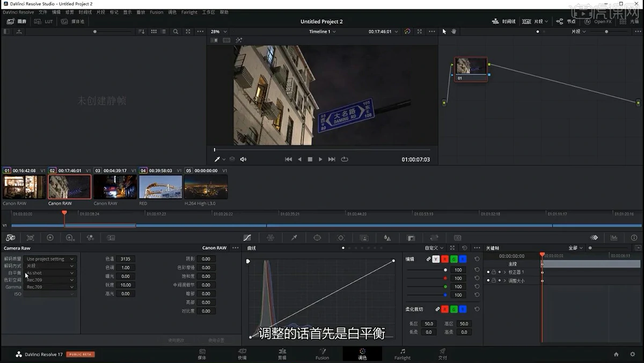Screen dimensions: 644x363
Task: Open the Tracker palette icon
Action: click(x=341, y=237)
